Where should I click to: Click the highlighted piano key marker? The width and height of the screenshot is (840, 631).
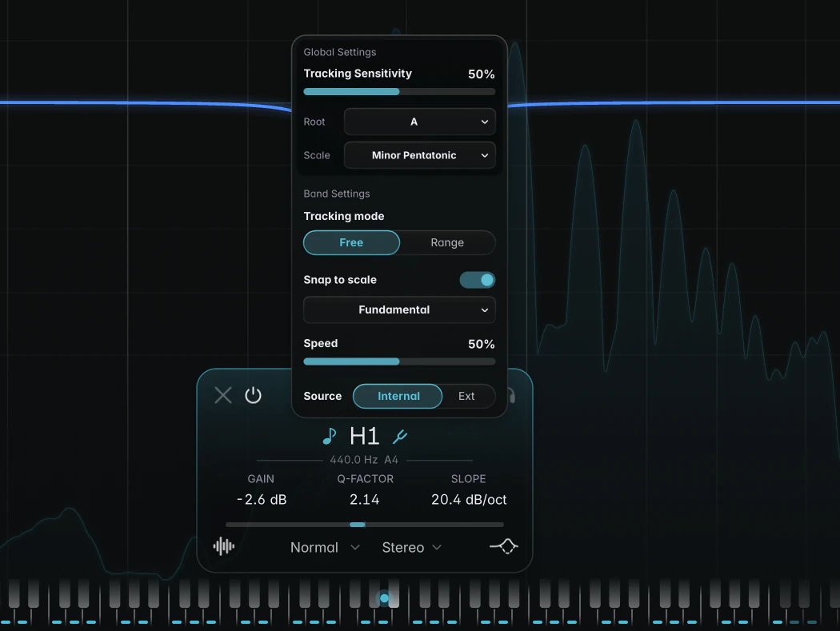384,598
